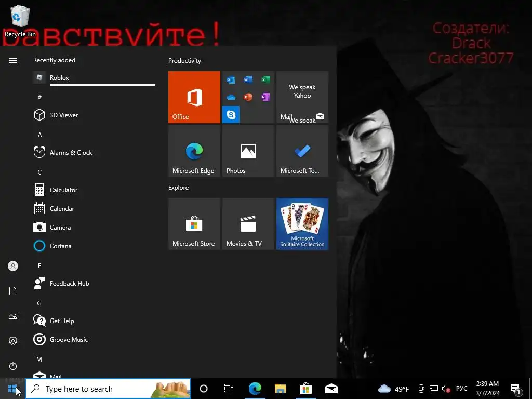This screenshot has height=399, width=532.
Task: Launch Calculator from app list
Action: point(94,190)
